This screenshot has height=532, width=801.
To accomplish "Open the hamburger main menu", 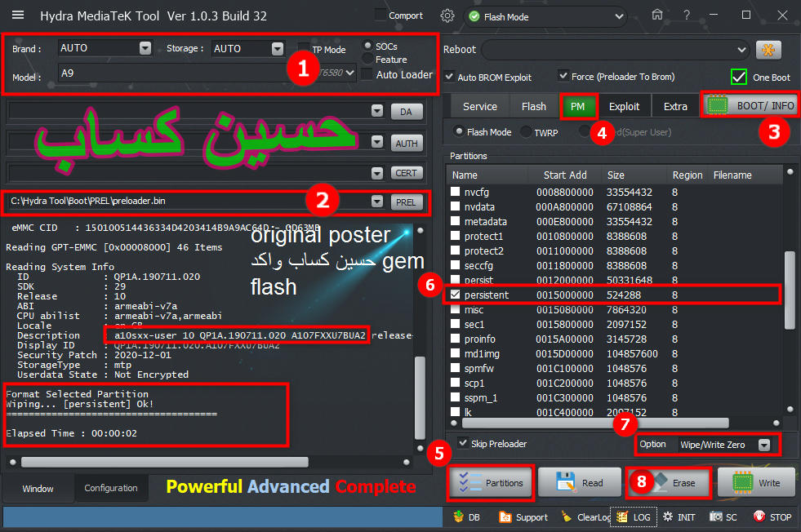I will [x=18, y=15].
